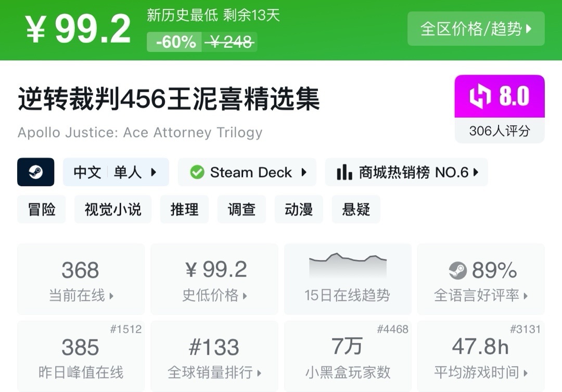Click the bar chart icon beside 商城热销榜
Viewport: 562px width, 392px height.
(344, 172)
